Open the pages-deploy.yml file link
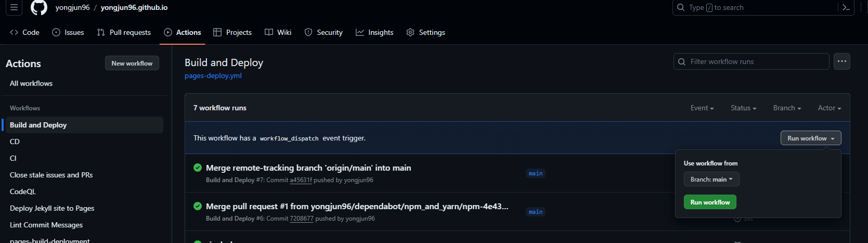 [213, 75]
